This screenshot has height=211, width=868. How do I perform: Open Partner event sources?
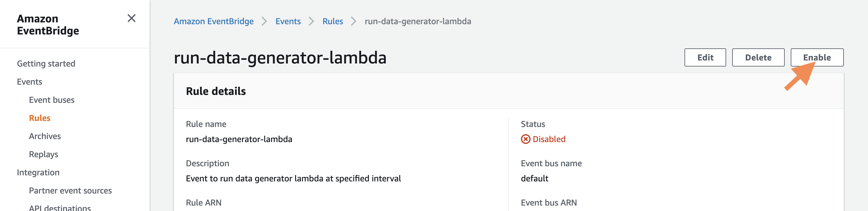click(70, 190)
